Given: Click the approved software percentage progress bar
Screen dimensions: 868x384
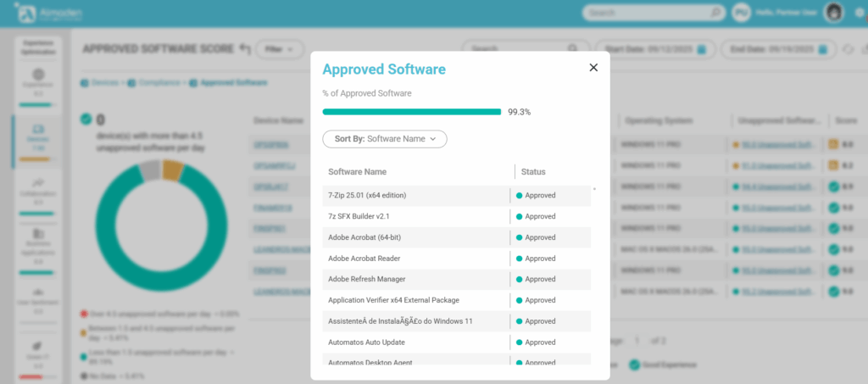Looking at the screenshot, I should 412,112.
